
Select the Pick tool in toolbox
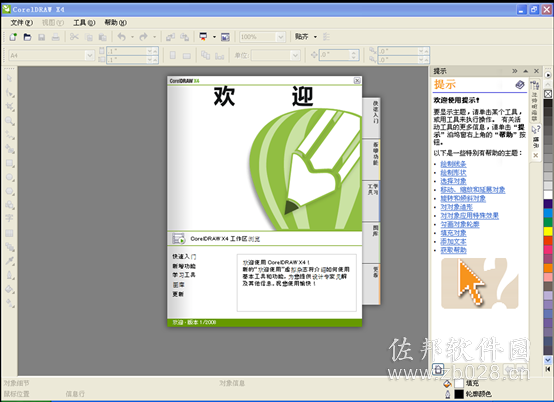(x=10, y=78)
